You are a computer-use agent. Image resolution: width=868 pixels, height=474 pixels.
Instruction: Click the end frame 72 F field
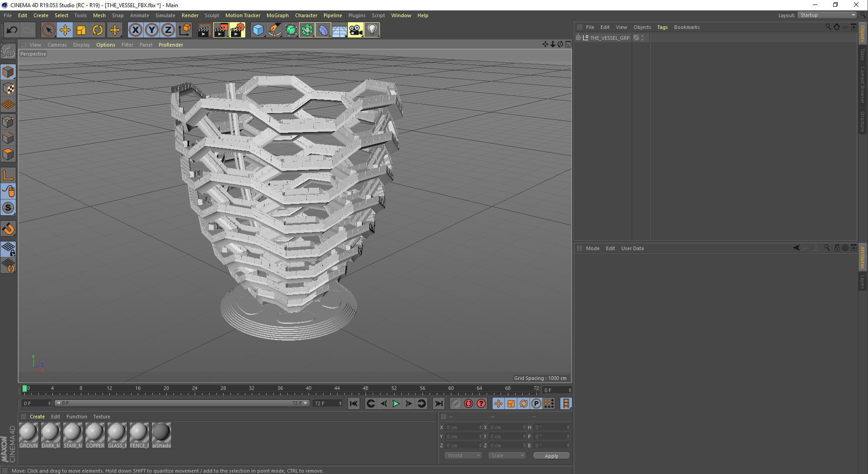[x=328, y=403]
